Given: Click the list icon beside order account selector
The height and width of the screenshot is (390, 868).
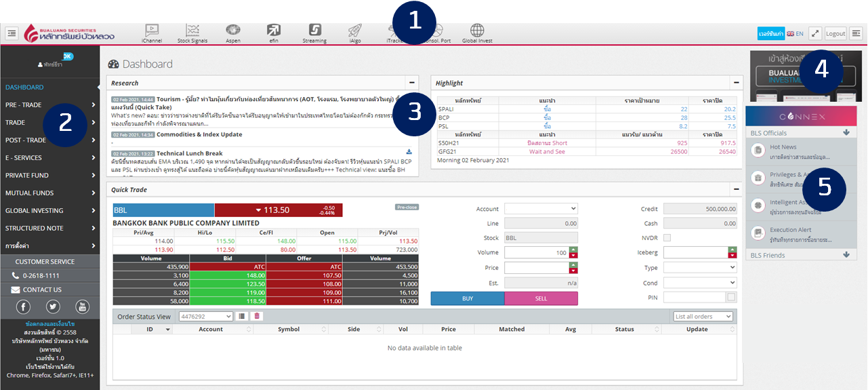Looking at the screenshot, I should click(x=241, y=316).
